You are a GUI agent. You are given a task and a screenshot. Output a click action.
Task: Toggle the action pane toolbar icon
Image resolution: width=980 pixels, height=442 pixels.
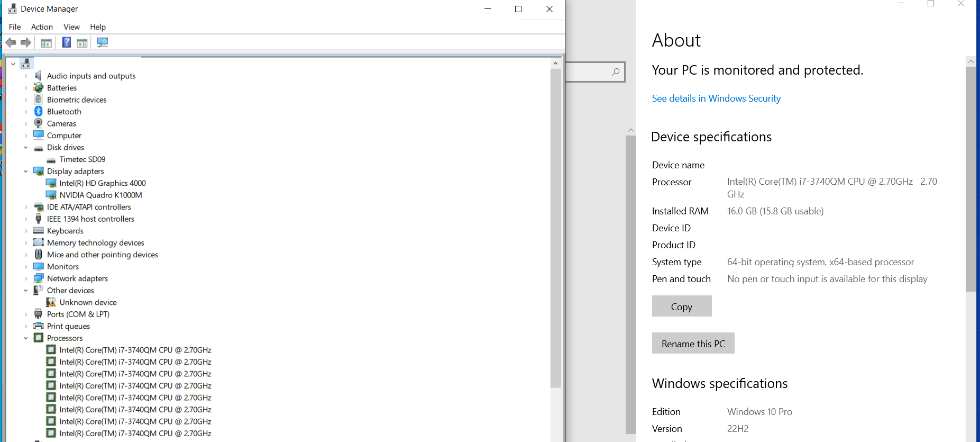tap(82, 42)
